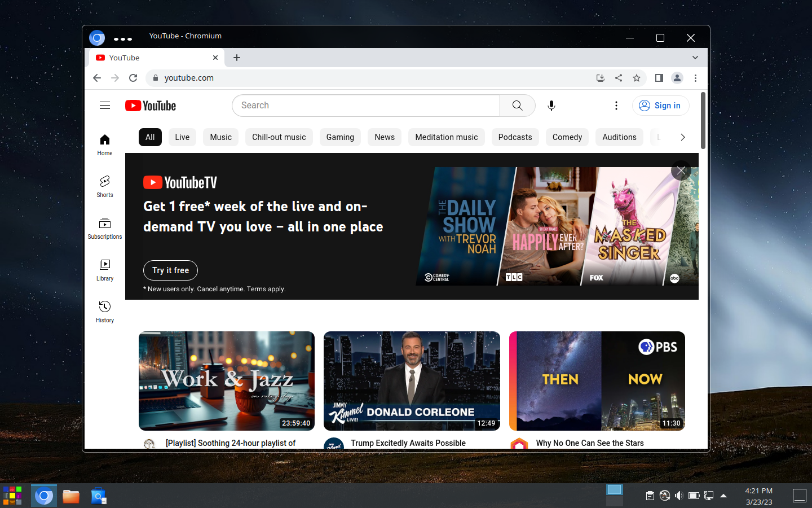The height and width of the screenshot is (508, 812).
Task: Select the Live filter chip
Action: pos(182,137)
